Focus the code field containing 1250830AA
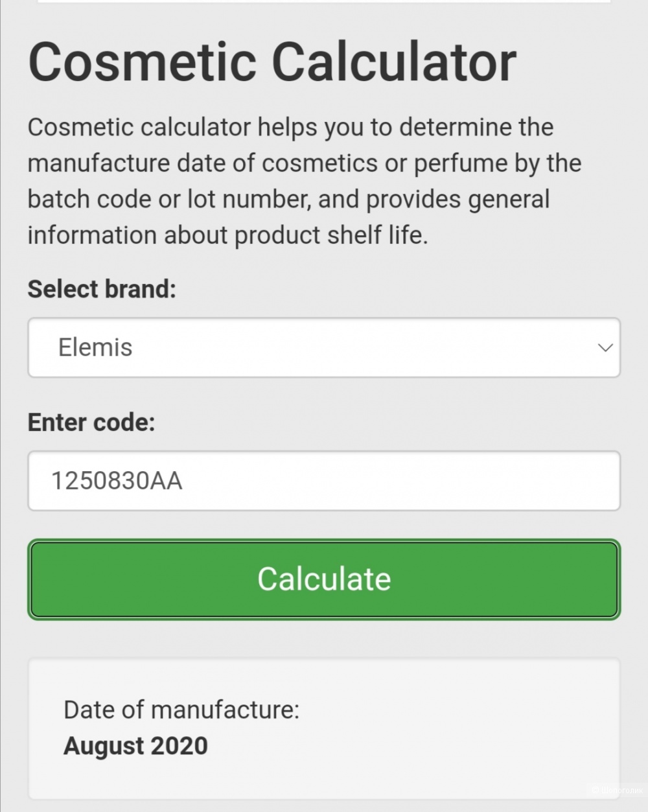The width and height of the screenshot is (648, 812). 324,481
